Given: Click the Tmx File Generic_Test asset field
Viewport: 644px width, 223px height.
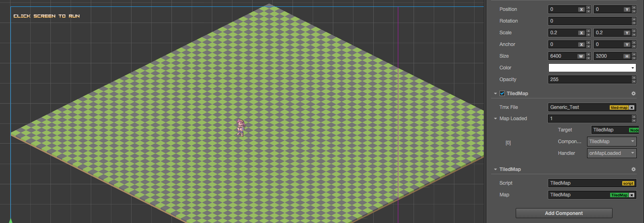Looking at the screenshot, I should pyautogui.click(x=592, y=107).
